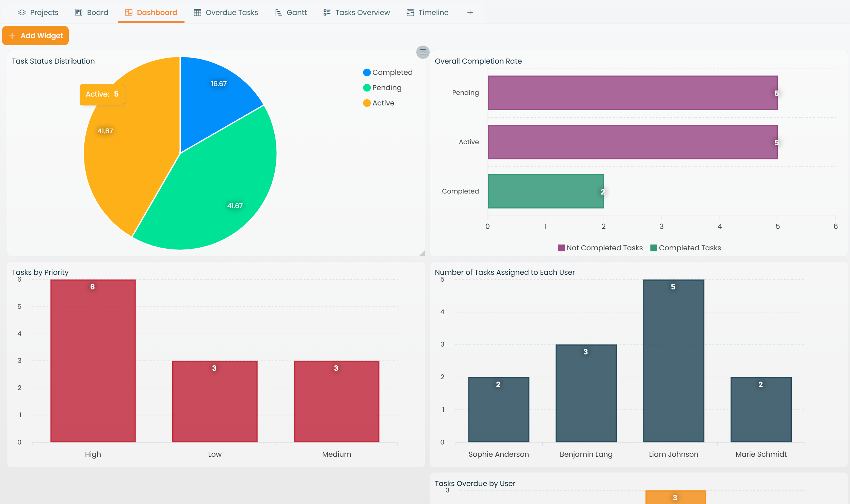This screenshot has width=850, height=504.
Task: Click the Overall Completion Rate title
Action: (x=478, y=61)
